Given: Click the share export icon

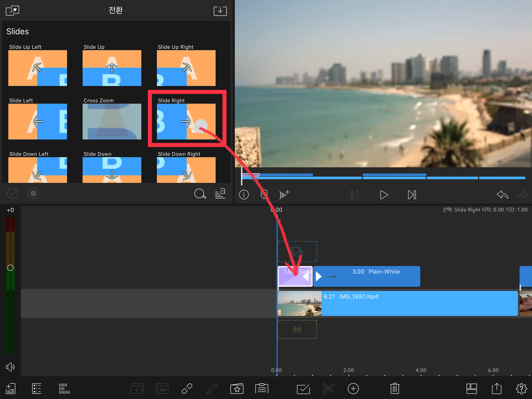Looking at the screenshot, I should pos(496,389).
